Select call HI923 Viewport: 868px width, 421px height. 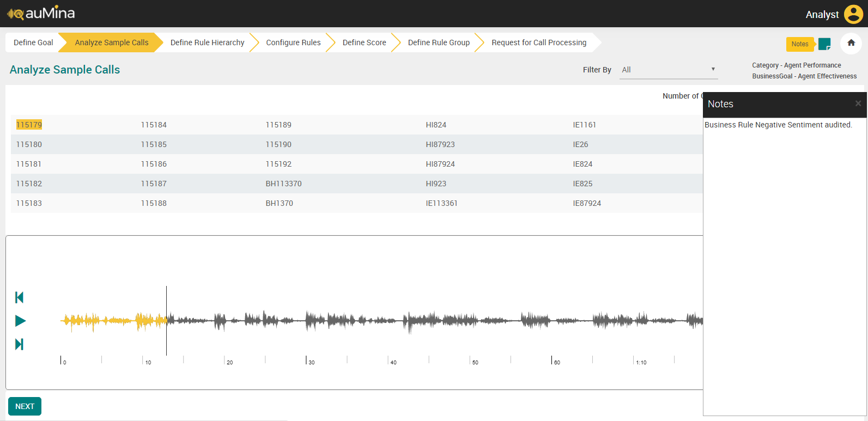[436, 184]
